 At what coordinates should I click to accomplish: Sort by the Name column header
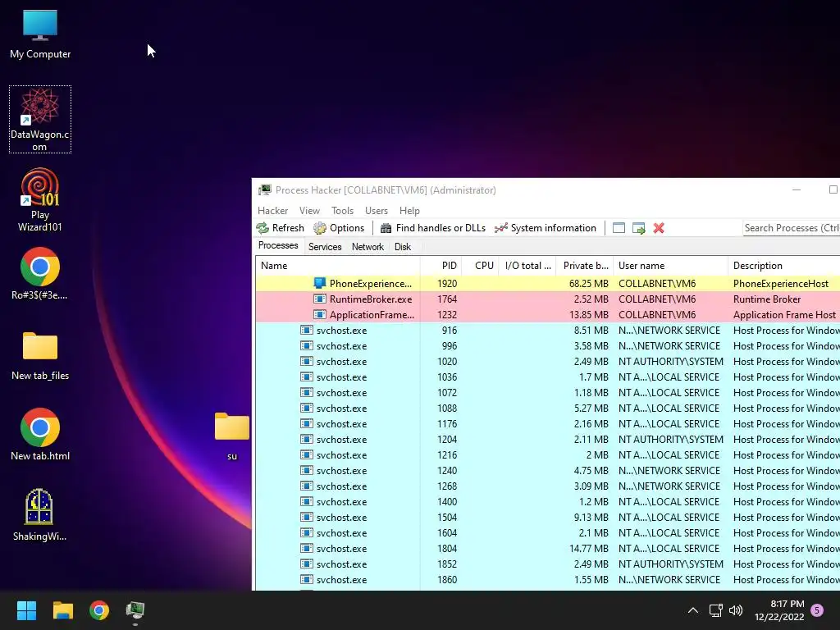(338, 266)
